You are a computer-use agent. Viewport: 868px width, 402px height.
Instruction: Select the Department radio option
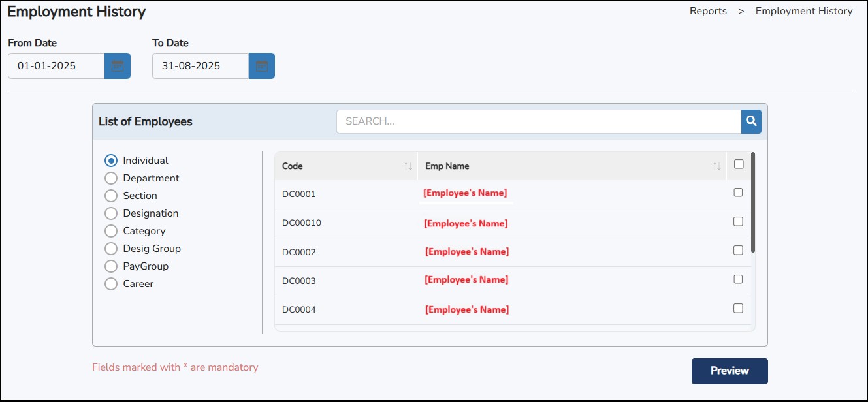(x=111, y=178)
